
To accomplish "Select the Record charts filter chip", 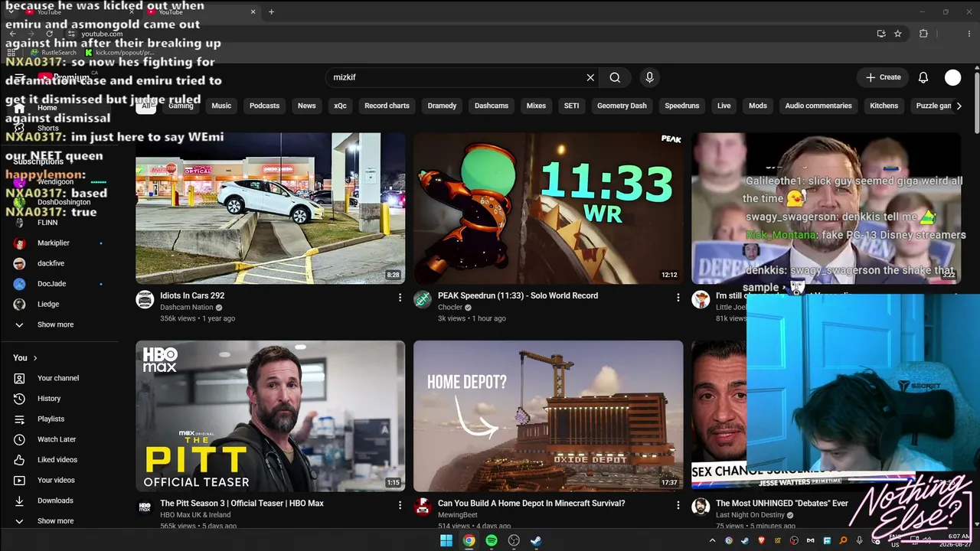I will 387,106.
